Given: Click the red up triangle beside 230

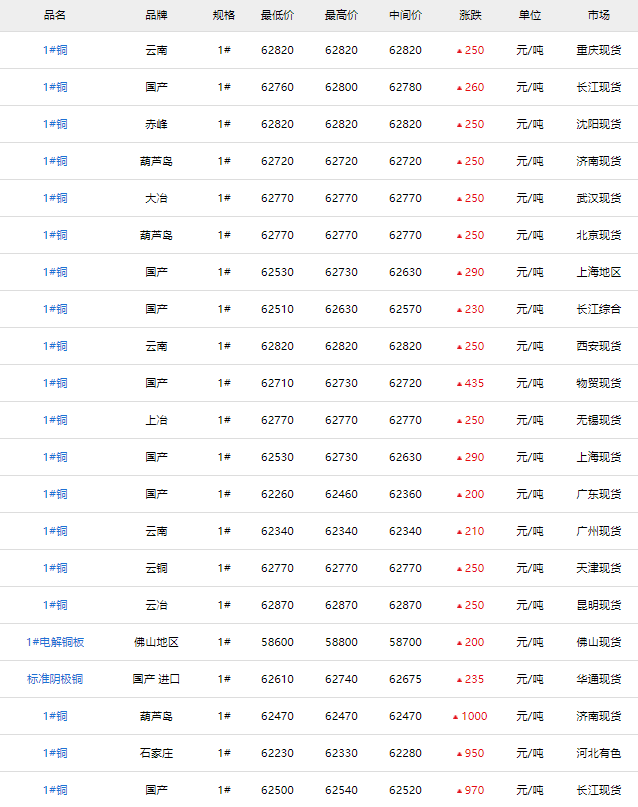Looking at the screenshot, I should click(459, 310).
